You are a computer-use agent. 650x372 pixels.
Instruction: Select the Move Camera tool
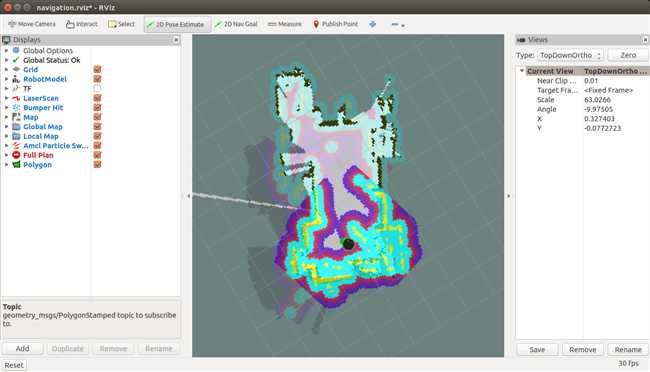[x=32, y=24]
